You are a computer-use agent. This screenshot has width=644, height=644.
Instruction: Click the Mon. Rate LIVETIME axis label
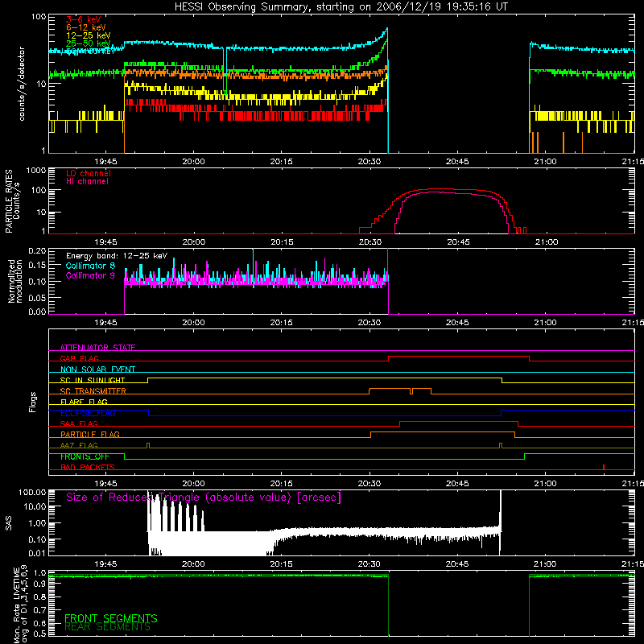point(21,605)
